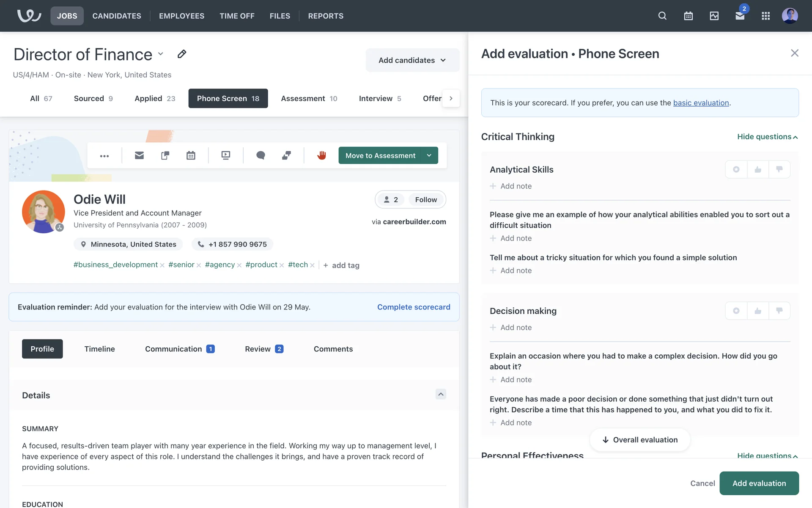Click the email envelope icon in candidate toolbar
This screenshot has height=508, width=812.
[139, 155]
